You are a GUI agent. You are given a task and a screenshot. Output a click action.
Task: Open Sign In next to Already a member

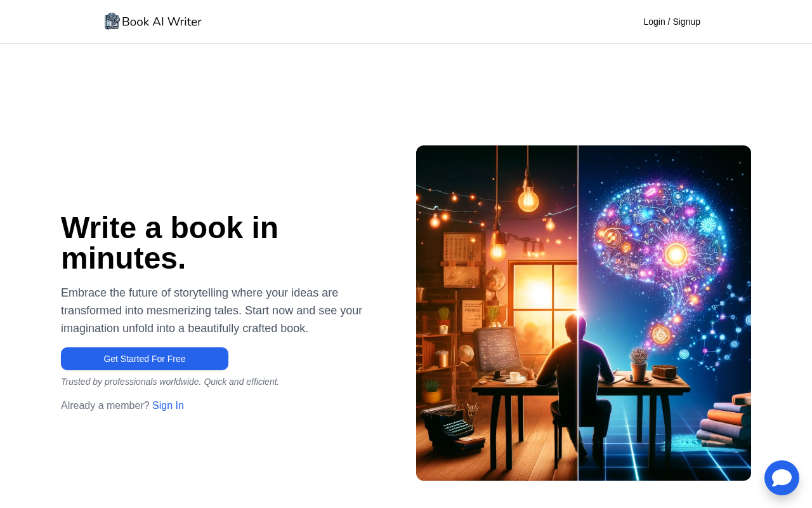(168, 404)
